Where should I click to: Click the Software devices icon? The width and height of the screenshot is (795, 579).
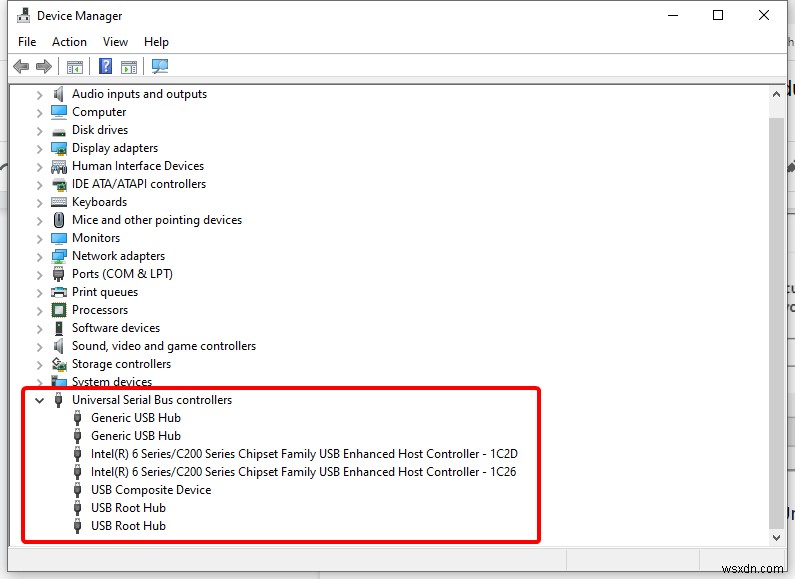59,328
